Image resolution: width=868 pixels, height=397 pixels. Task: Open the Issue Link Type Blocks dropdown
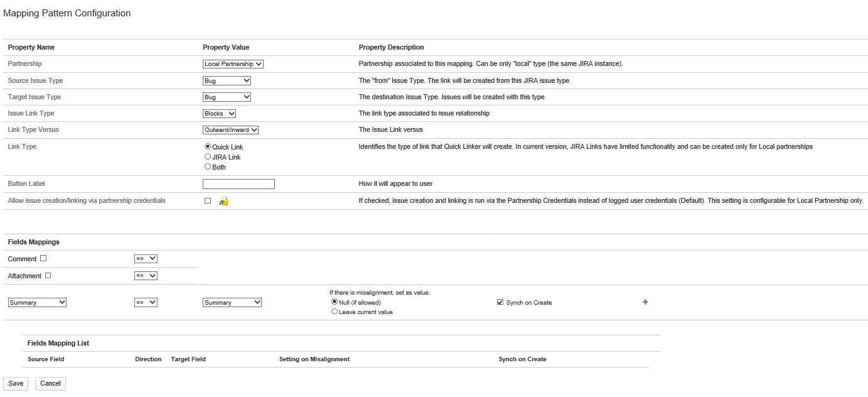219,114
